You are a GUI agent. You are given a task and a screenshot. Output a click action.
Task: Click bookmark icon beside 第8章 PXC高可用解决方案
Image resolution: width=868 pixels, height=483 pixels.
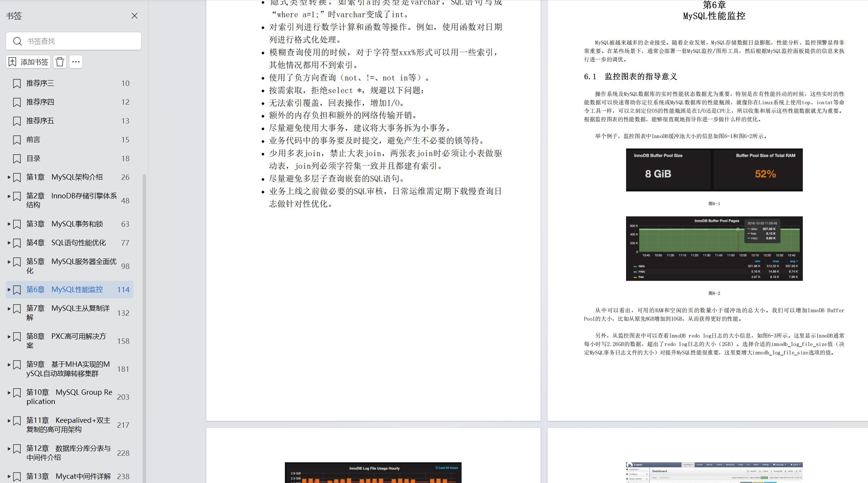17,337
